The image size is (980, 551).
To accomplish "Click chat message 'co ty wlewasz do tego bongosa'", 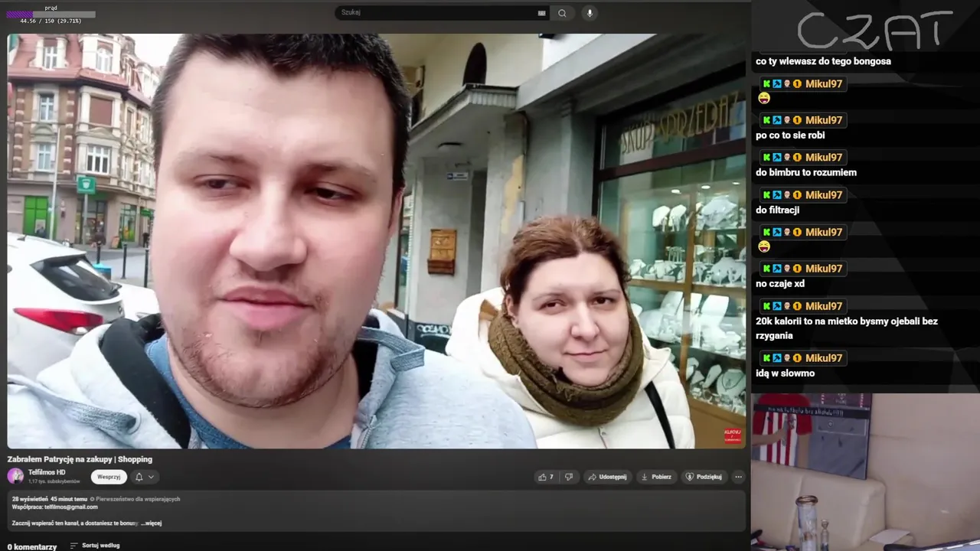I will click(823, 61).
